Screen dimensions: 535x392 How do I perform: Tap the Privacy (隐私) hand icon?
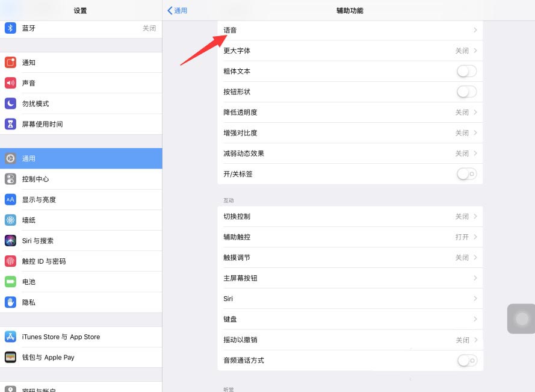click(10, 302)
